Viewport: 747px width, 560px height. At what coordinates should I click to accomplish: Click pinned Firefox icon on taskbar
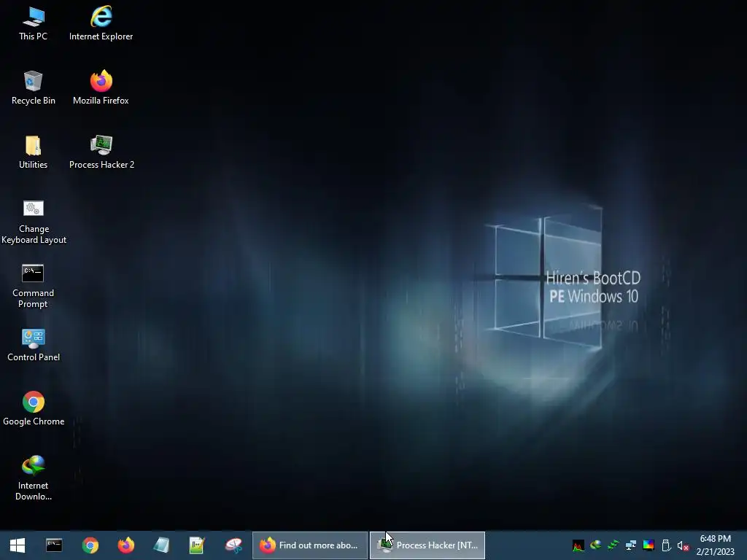tap(125, 545)
